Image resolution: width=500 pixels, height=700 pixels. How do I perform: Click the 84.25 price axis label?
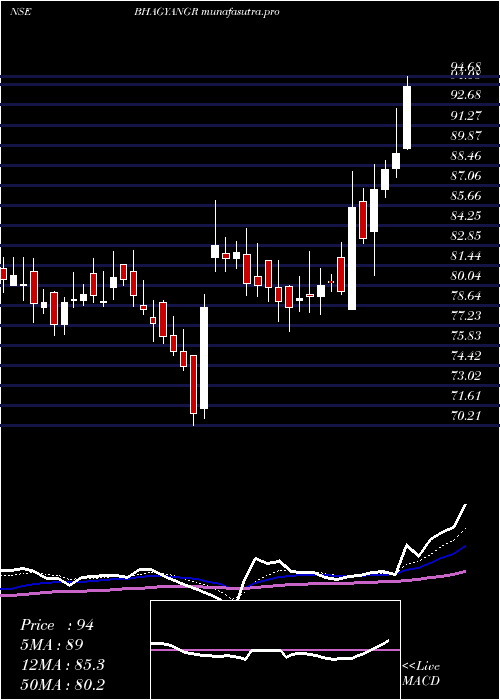[466, 216]
